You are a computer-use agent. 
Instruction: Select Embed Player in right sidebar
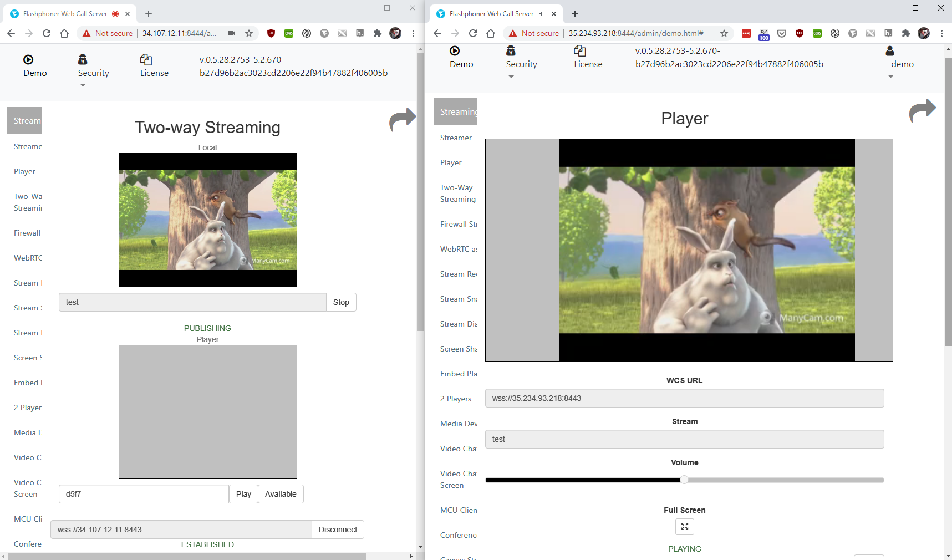(x=458, y=374)
